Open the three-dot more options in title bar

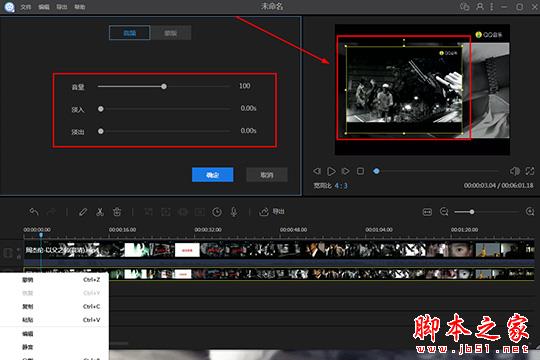click(492, 7)
